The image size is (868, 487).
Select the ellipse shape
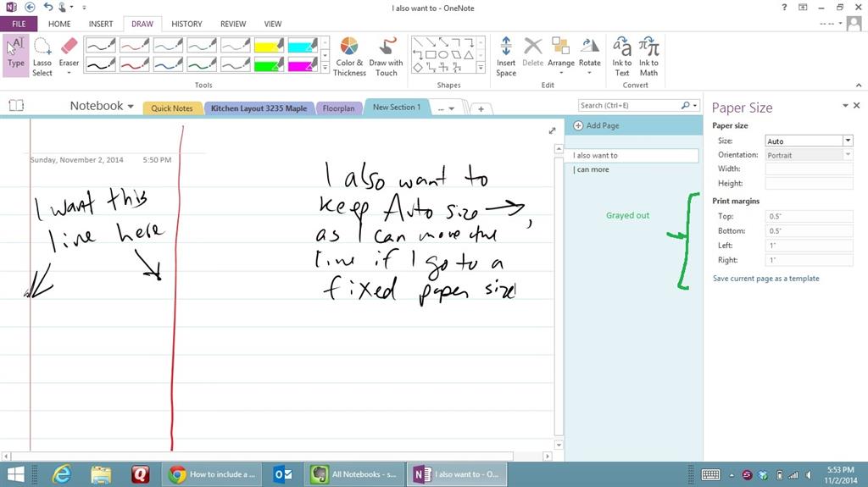click(442, 55)
